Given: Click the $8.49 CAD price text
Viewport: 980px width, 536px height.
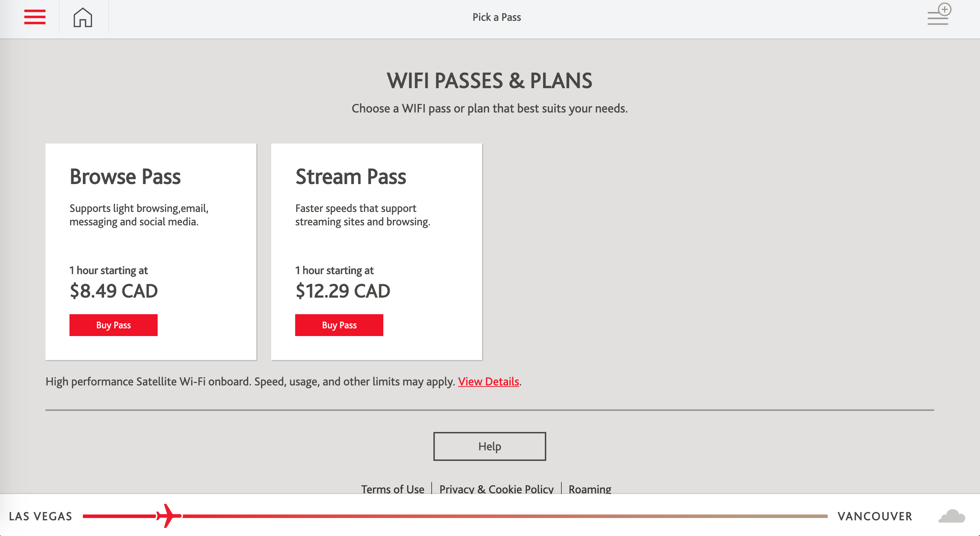Looking at the screenshot, I should [x=113, y=291].
